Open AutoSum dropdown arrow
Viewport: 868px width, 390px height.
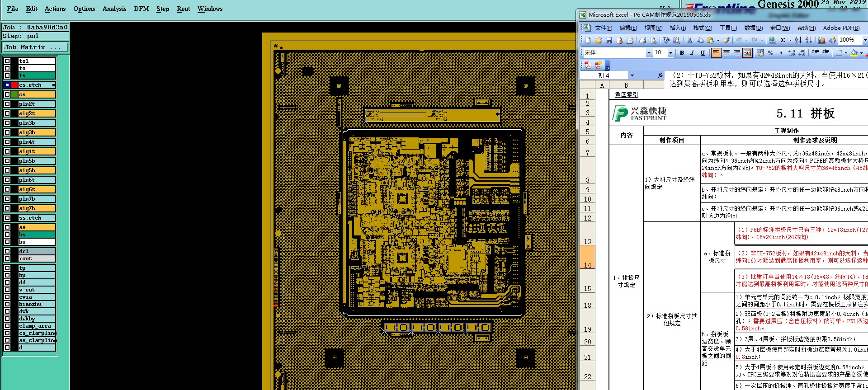tap(790, 40)
